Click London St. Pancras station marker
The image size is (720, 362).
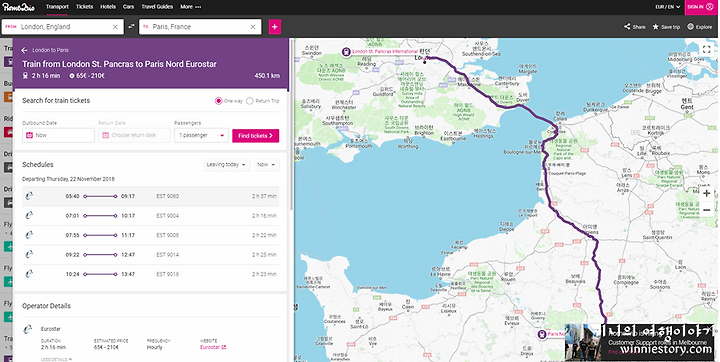346,52
